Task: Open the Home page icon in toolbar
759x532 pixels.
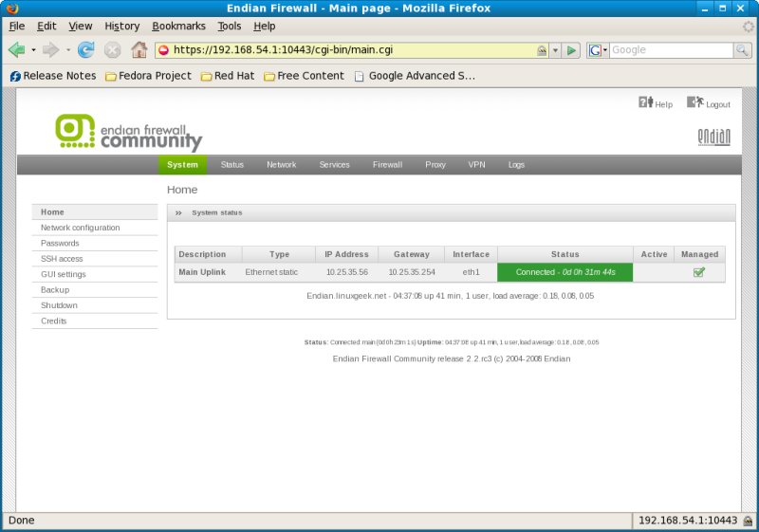Action: (x=139, y=49)
